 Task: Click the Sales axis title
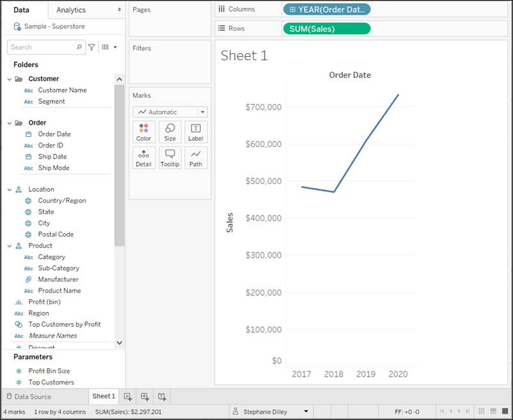click(230, 222)
